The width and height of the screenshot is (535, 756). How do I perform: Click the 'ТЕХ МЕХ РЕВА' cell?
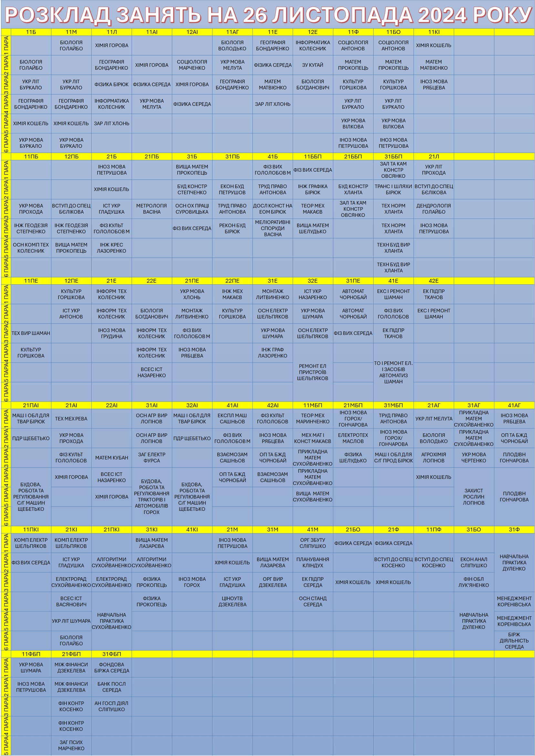71,418
